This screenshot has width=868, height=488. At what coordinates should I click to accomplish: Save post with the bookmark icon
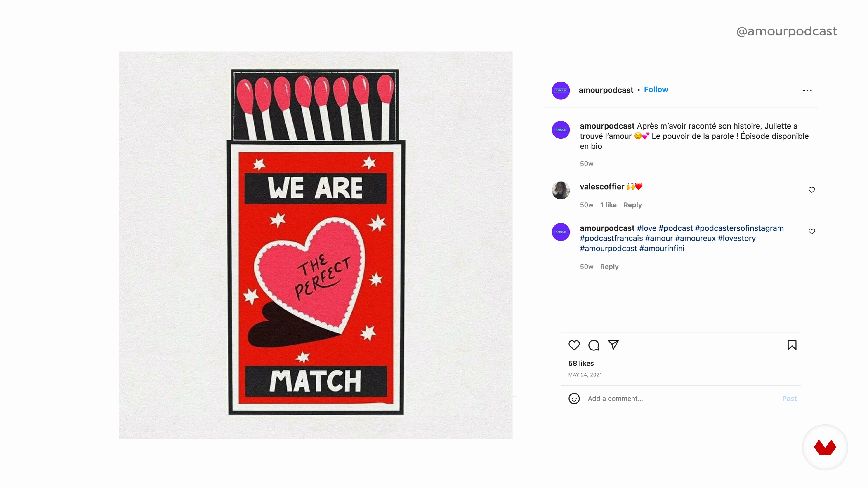coord(792,345)
